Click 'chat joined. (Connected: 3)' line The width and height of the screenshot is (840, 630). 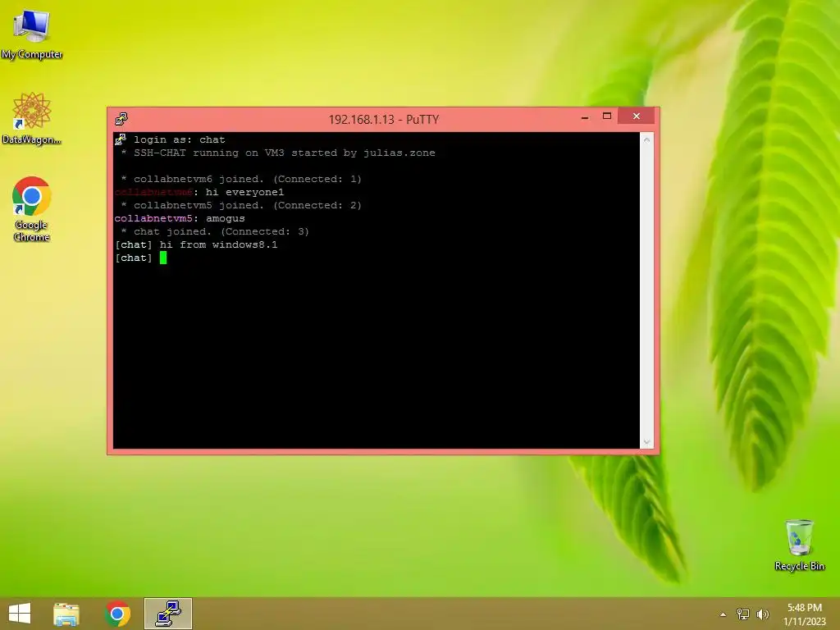215,231
